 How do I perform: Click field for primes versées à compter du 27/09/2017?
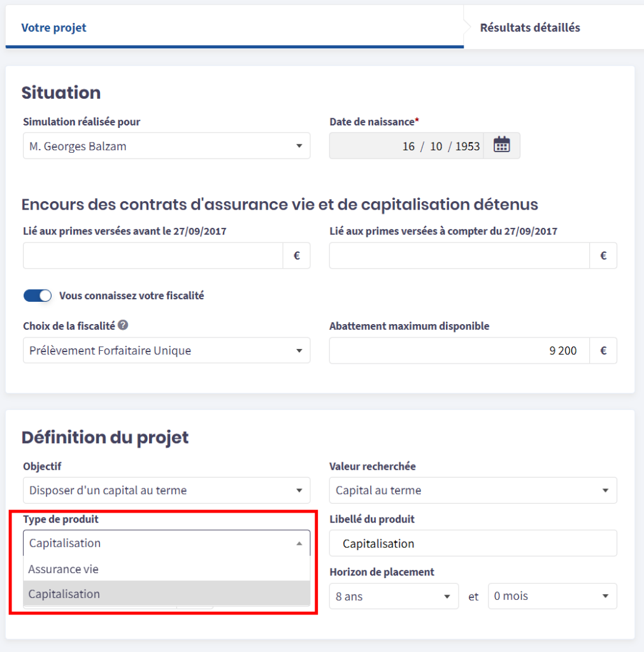[x=459, y=256]
